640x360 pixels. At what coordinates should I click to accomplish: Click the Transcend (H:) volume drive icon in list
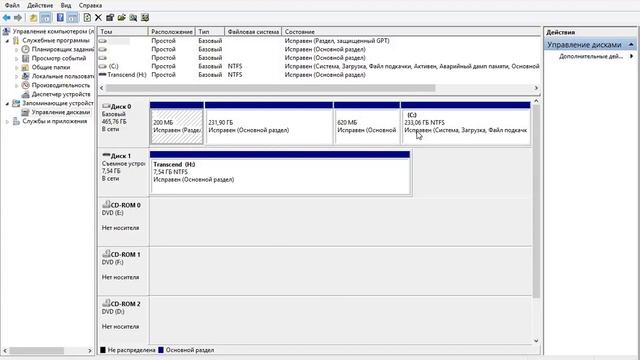102,75
